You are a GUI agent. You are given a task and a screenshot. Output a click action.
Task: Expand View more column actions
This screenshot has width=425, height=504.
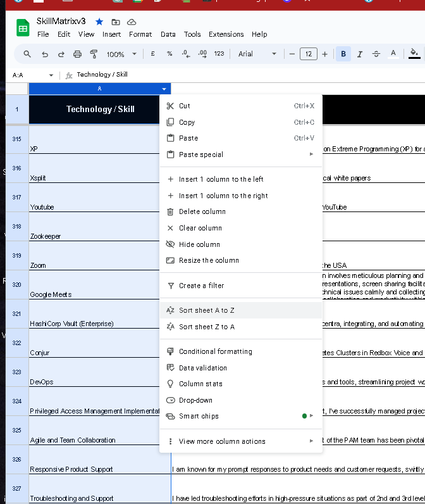click(241, 441)
